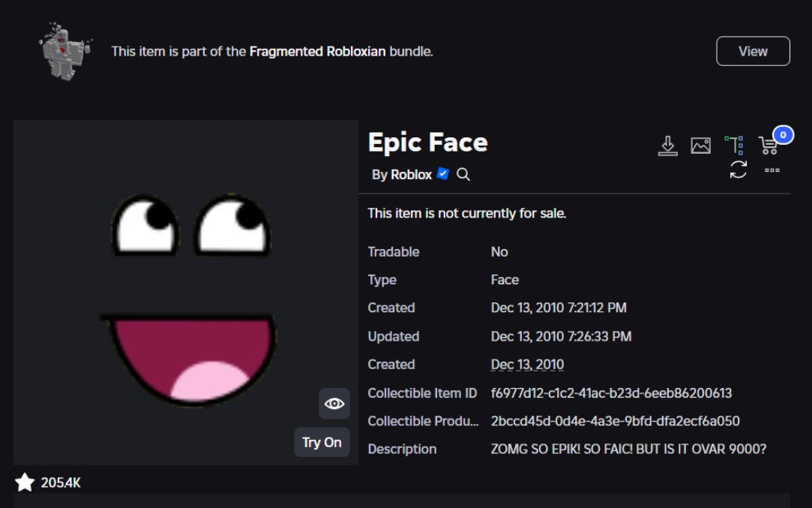Viewport: 812px width, 508px height.
Task: Click the download asset icon
Action: pyautogui.click(x=667, y=146)
